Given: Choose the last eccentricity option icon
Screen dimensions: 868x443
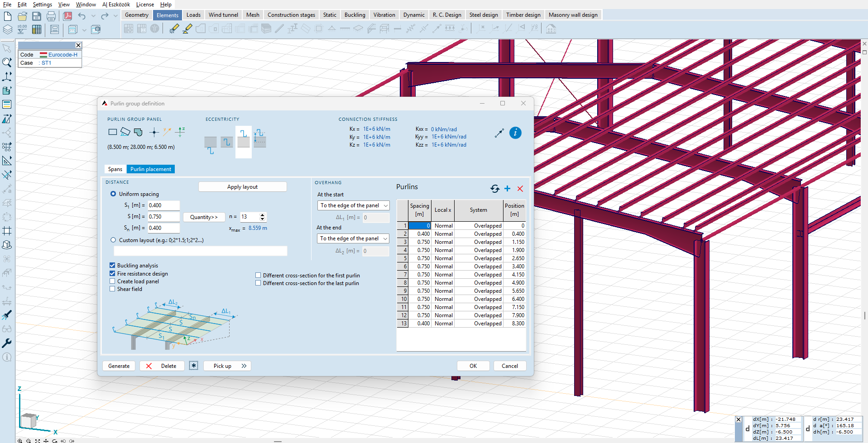Looking at the screenshot, I should coord(260,139).
